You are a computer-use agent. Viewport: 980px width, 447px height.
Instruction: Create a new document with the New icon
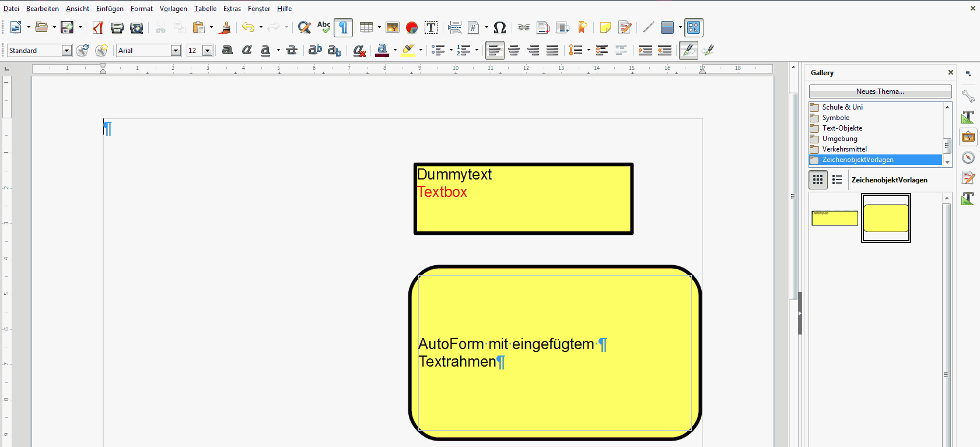(16, 27)
